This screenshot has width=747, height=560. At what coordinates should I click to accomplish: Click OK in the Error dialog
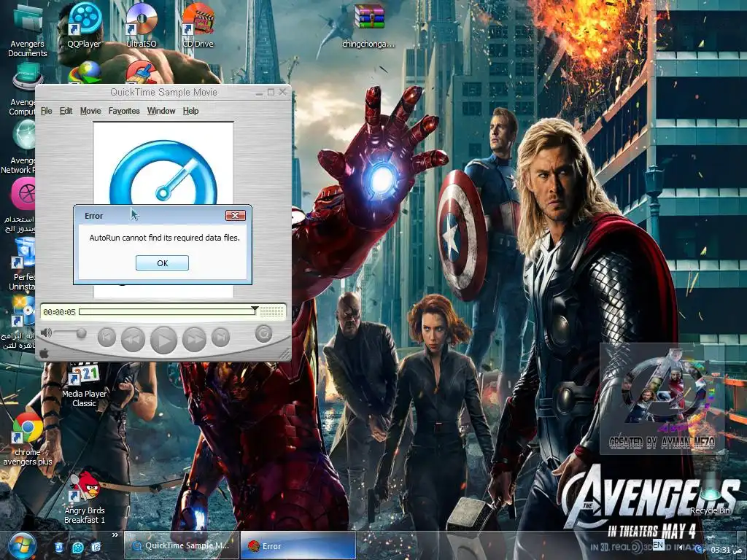pyautogui.click(x=162, y=262)
